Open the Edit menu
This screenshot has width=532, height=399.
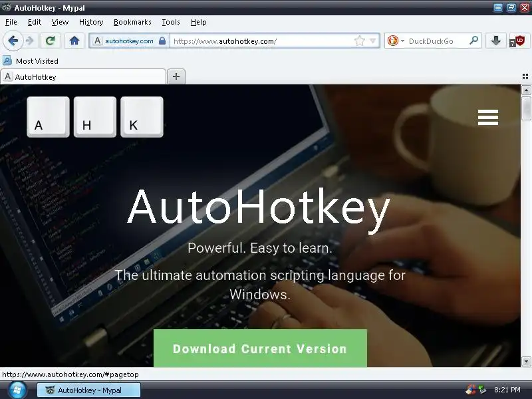coord(35,22)
